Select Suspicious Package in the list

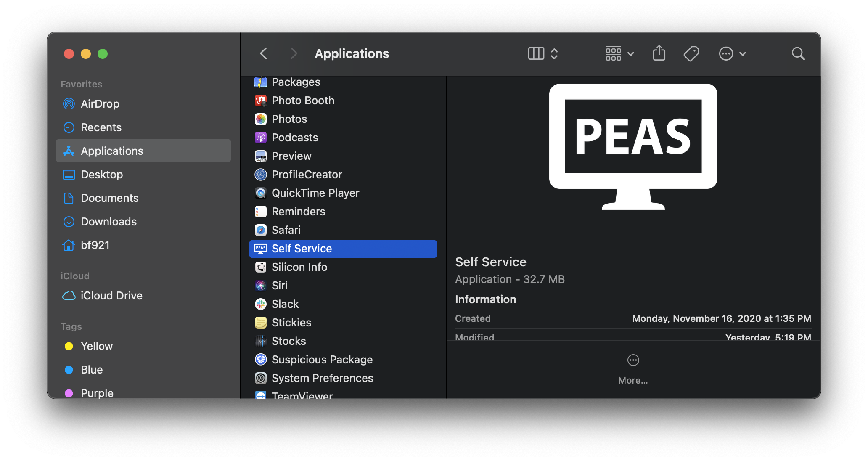[x=322, y=360]
